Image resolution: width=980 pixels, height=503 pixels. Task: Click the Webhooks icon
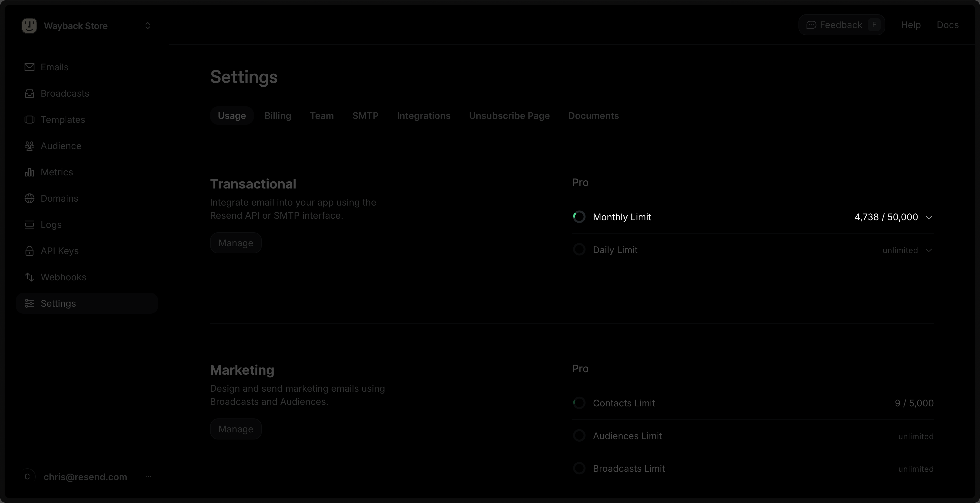tap(30, 277)
